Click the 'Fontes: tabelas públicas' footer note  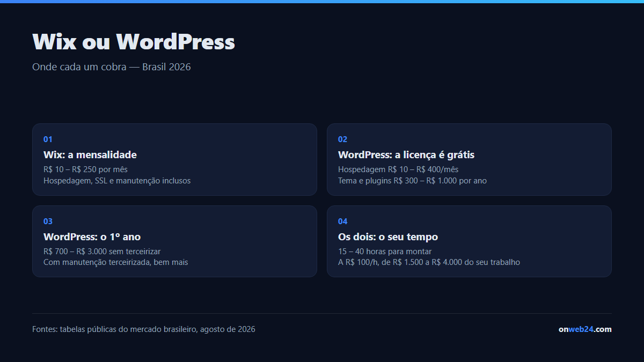coord(144,329)
